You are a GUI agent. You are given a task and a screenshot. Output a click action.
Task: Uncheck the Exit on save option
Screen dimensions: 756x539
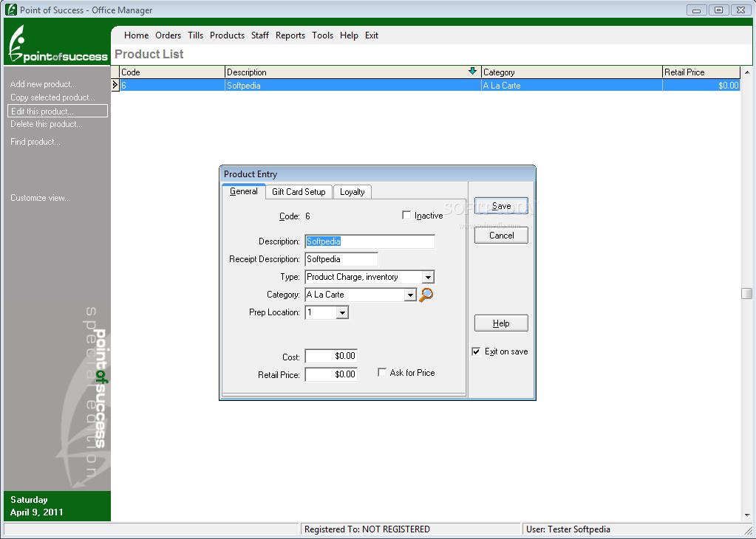click(476, 351)
